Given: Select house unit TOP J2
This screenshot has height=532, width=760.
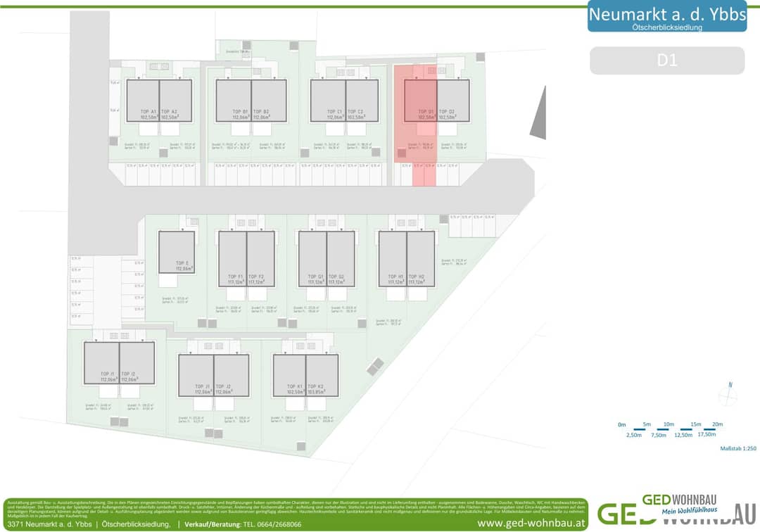Looking at the screenshot, I should 232,376.
